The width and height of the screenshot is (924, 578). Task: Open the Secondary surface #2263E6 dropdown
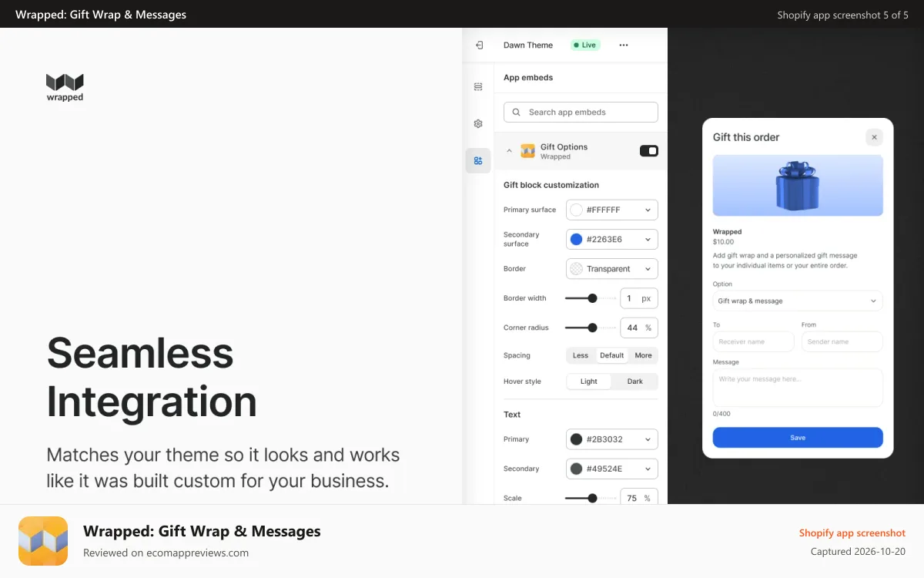tap(612, 240)
